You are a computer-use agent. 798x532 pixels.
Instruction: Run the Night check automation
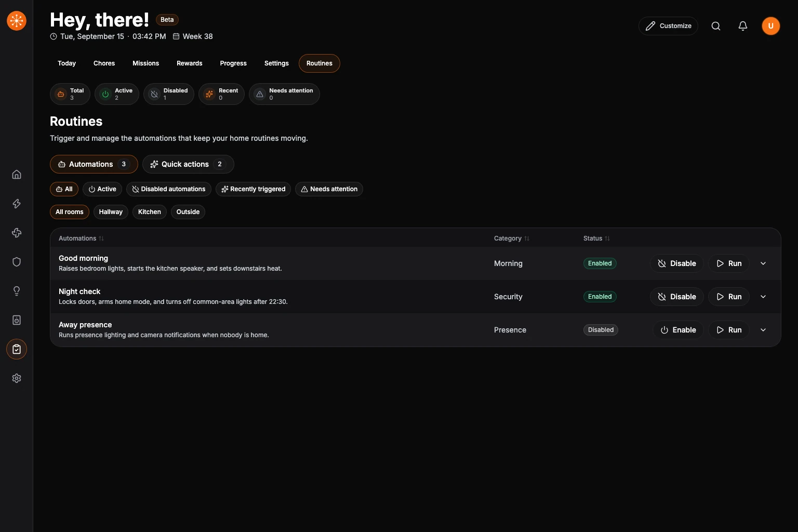(x=729, y=297)
